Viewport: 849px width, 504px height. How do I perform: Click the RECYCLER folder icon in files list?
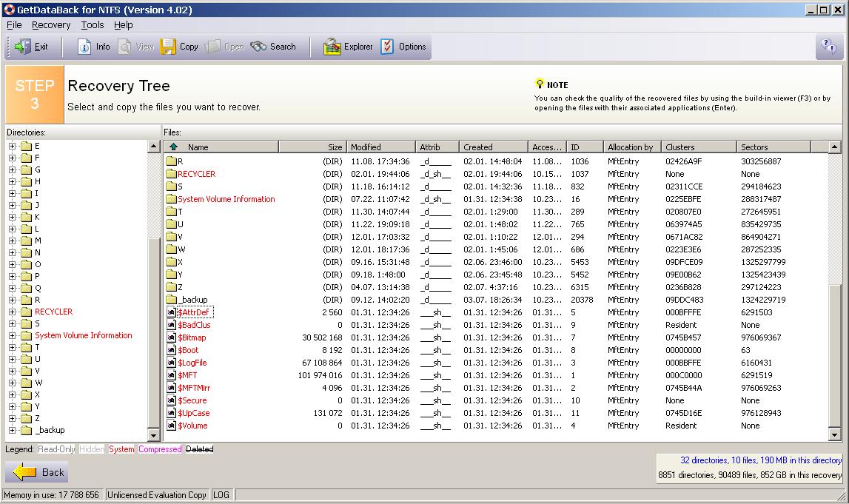click(x=172, y=174)
